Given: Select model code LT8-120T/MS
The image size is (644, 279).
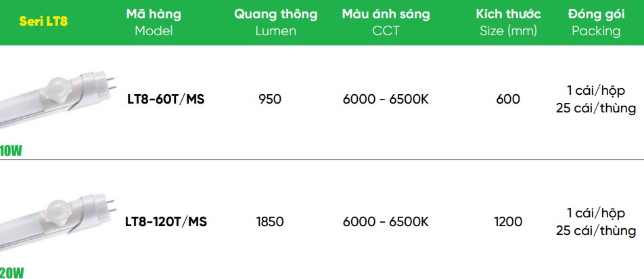Looking at the screenshot, I should point(166,222).
